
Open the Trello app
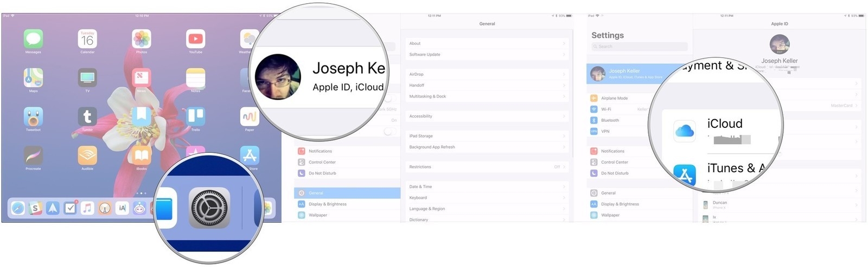coord(195,117)
